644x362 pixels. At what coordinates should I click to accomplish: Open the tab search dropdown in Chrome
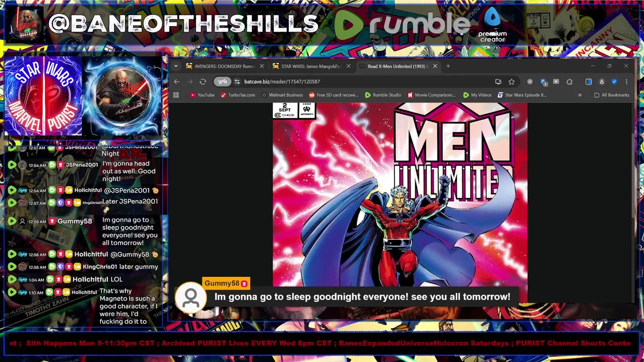[x=176, y=66]
